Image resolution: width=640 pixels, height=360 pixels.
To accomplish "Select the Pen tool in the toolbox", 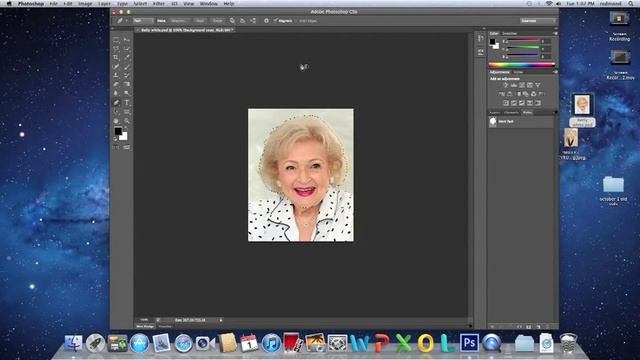I will pos(116,103).
